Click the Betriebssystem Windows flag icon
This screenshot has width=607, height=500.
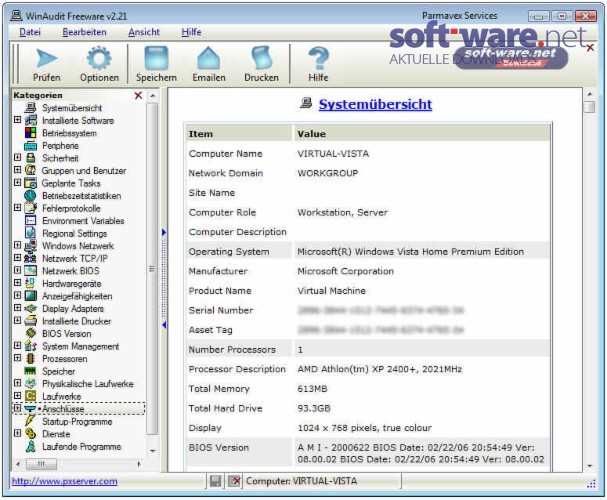click(31, 133)
